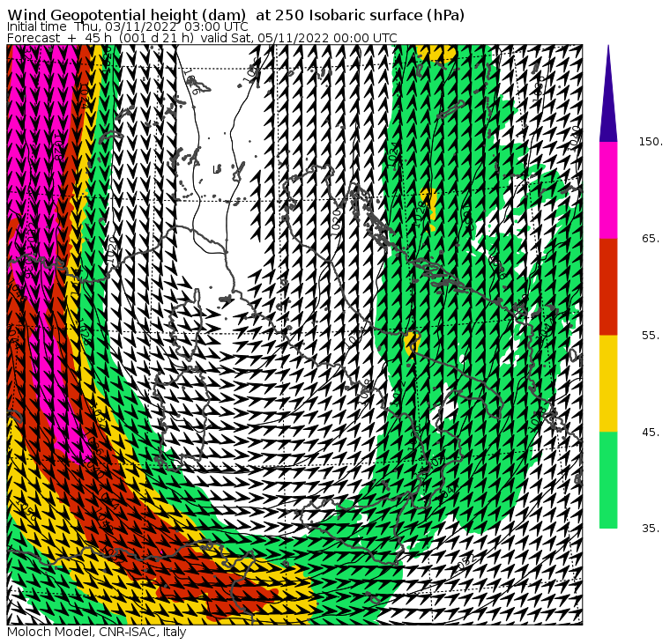Click the magenta segment of color bar
670x644 pixels.
pos(608,190)
